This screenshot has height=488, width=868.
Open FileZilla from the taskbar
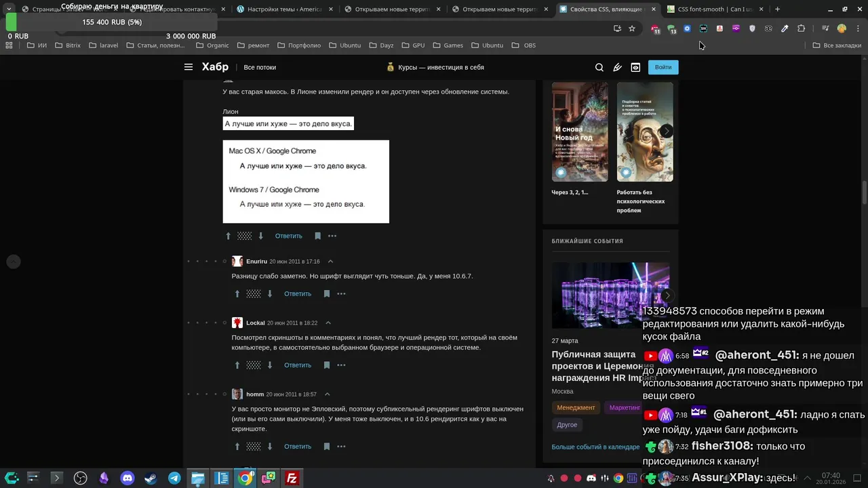click(x=292, y=478)
